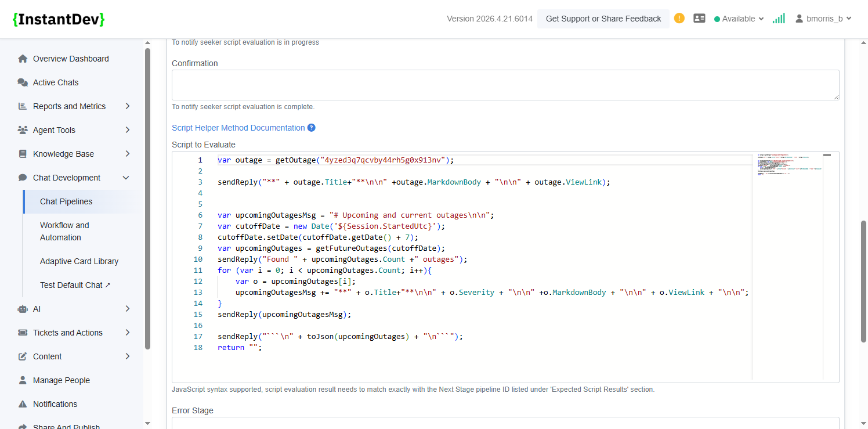This screenshot has width=868, height=429.
Task: Click the Reports and Metrics chart icon
Action: tap(23, 106)
